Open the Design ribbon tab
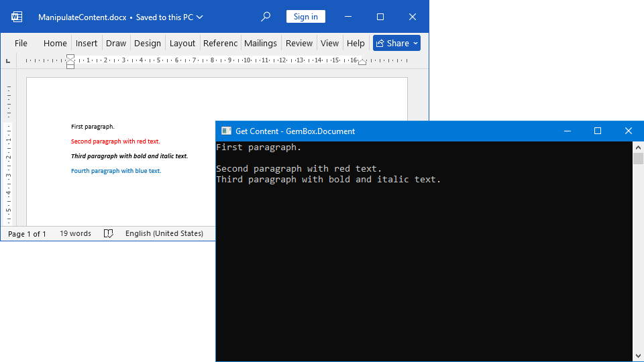Screen dimensions: 644x362 point(148,43)
